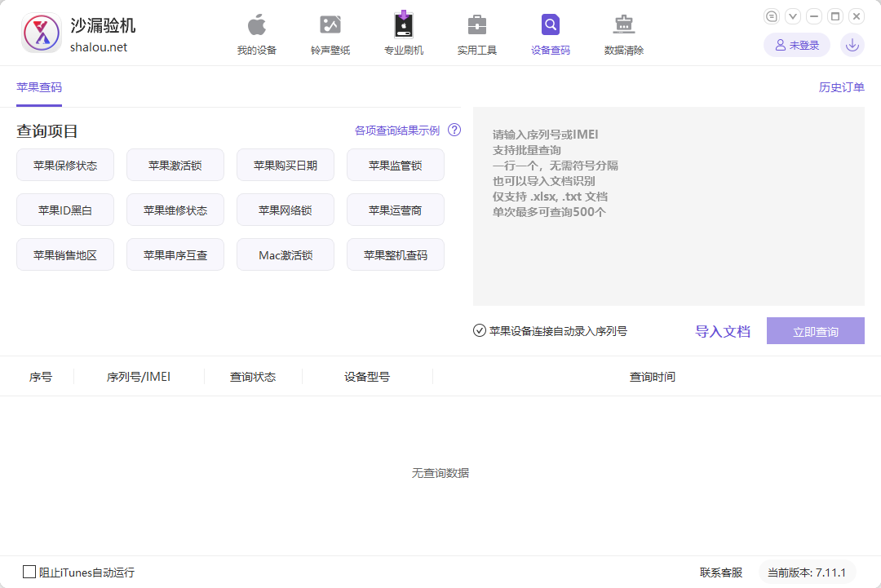Viewport: 881px width, 588px height.
Task: Select 苹果串序互查 query item
Action: pos(175,255)
